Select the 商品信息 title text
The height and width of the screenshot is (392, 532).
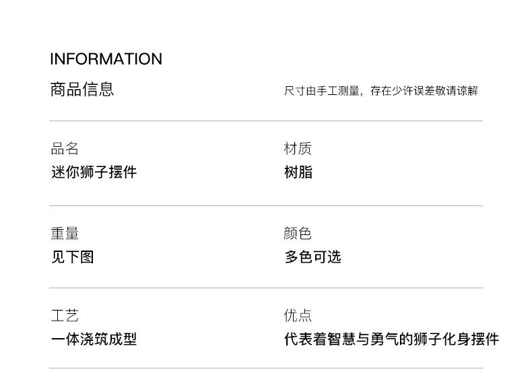82,90
